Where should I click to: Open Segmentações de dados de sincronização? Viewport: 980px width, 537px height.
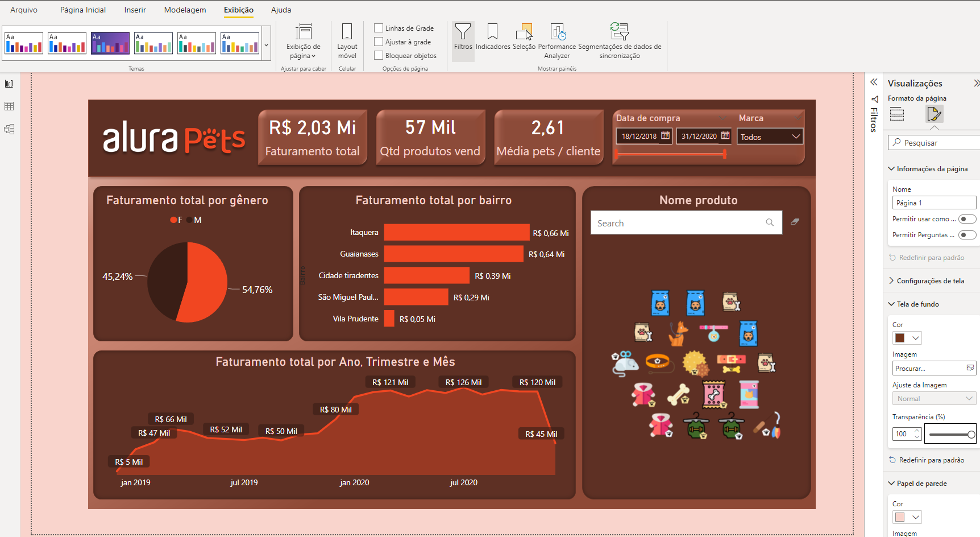coord(620,41)
